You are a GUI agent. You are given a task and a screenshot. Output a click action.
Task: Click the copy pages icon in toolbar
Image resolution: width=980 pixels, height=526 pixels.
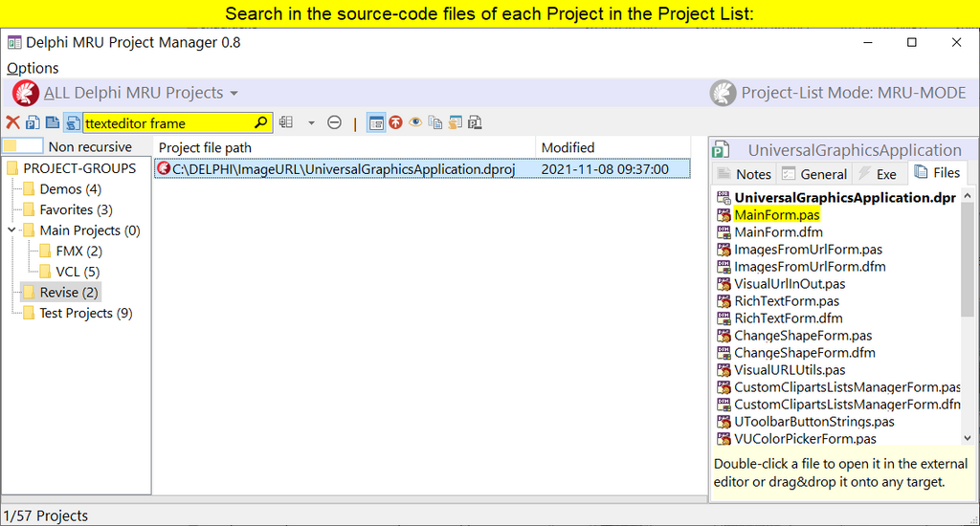coord(435,122)
